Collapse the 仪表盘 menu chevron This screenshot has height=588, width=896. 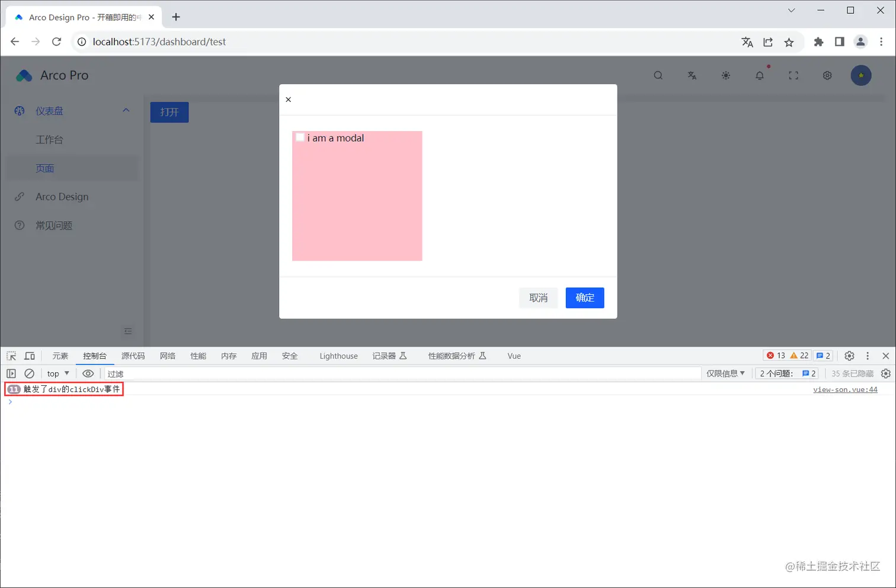126,110
